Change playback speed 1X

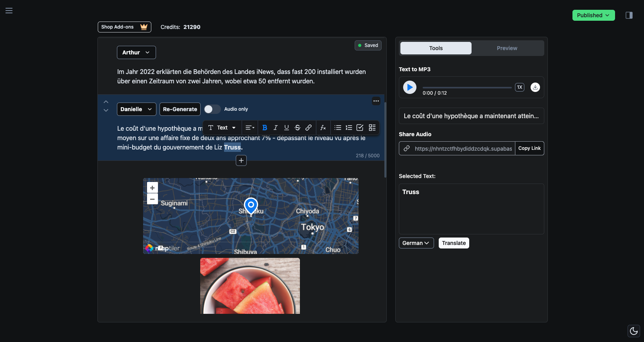[520, 87]
